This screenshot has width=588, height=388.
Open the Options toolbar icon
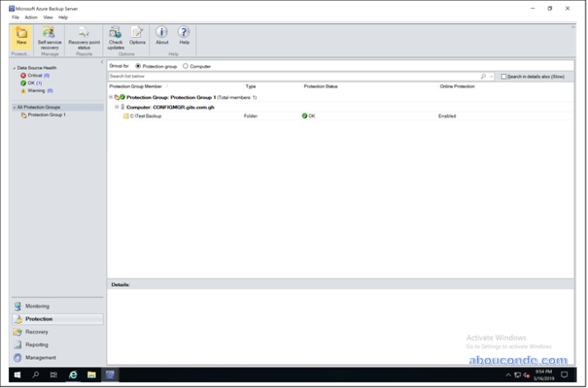click(137, 34)
